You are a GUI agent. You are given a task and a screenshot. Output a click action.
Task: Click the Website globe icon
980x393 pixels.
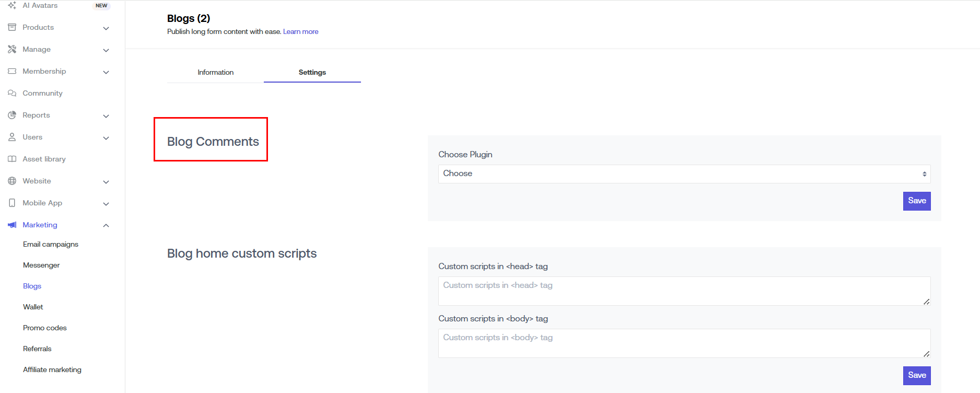pyautogui.click(x=12, y=181)
